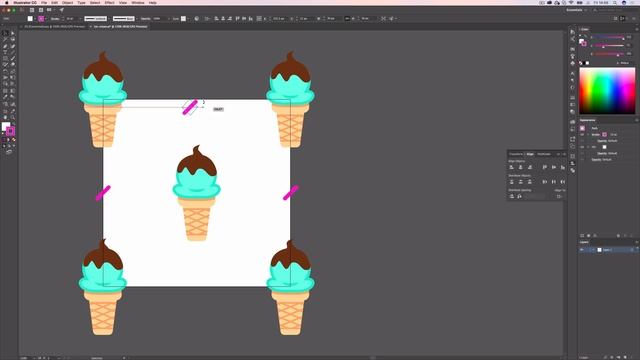Click the white fill swatch in the Appearance panel
The height and width of the screenshot is (360, 640).
[604, 147]
